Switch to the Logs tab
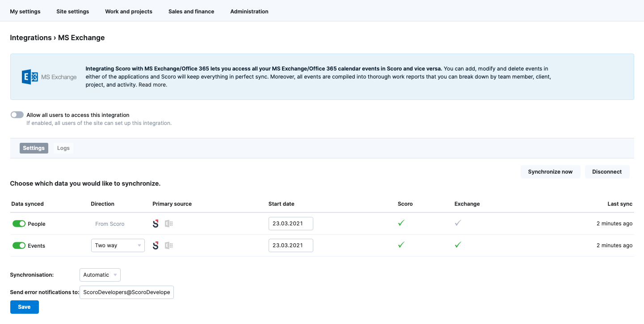The height and width of the screenshot is (324, 644). 63,148
